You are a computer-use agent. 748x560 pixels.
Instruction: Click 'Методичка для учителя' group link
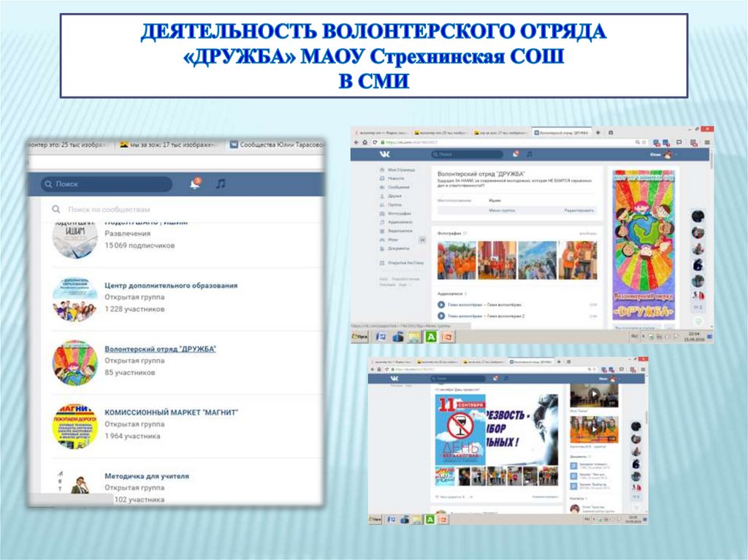[146, 476]
